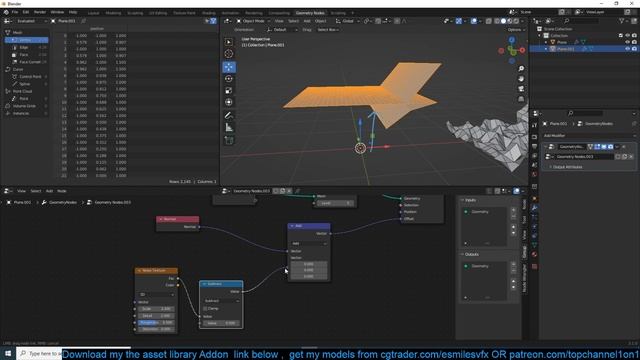This screenshot has height=360, width=640.
Task: Toggle visibility eye of Plane in outliner
Action: [x=627, y=42]
